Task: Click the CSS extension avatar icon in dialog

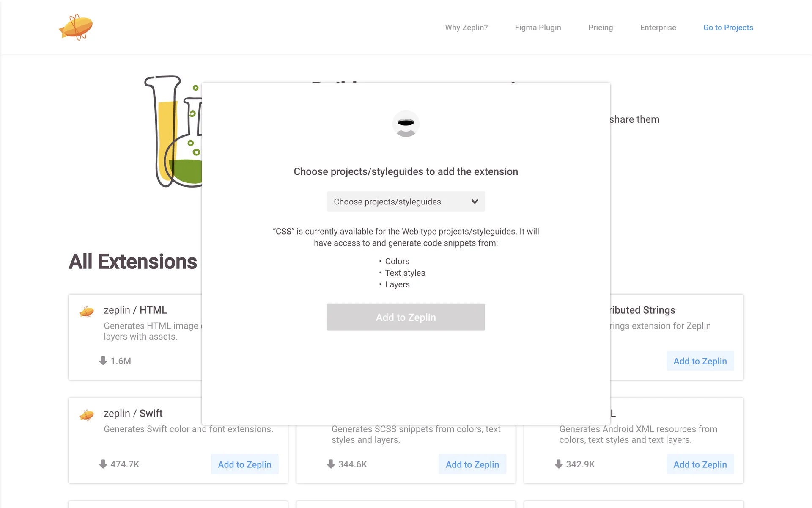Action: point(406,124)
